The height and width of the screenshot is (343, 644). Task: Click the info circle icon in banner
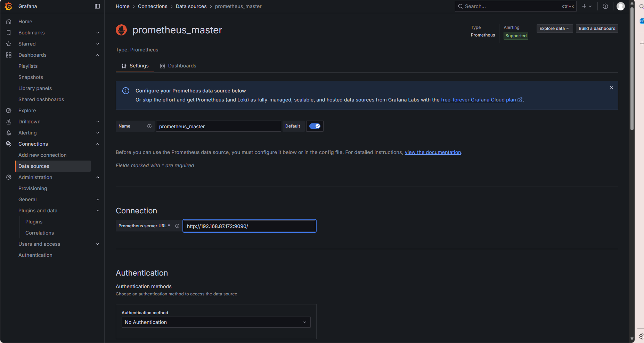point(126,91)
